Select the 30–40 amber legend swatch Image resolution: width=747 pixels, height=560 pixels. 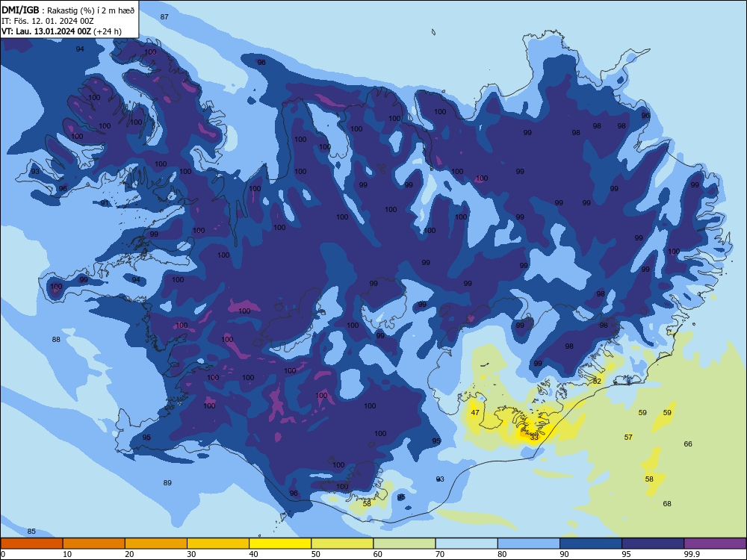[218, 544]
